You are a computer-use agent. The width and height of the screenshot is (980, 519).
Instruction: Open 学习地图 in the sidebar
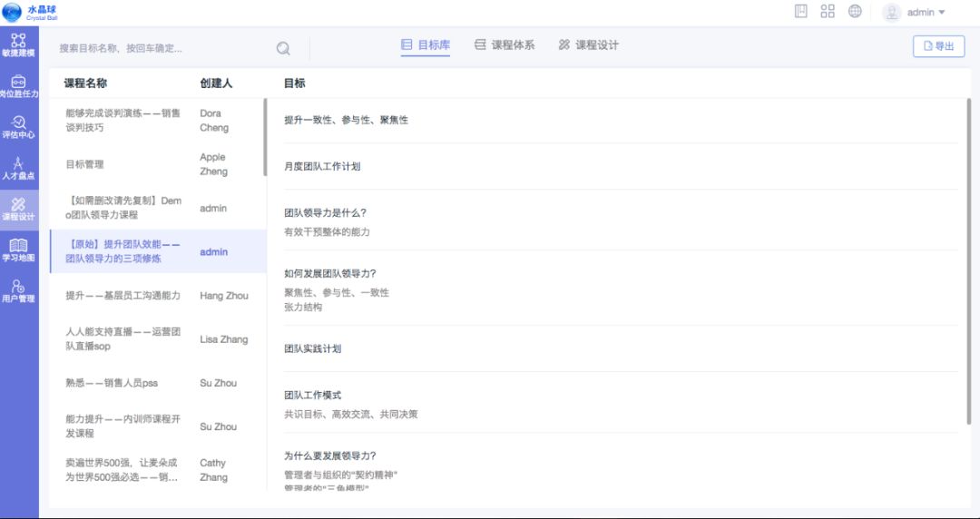tap(18, 250)
